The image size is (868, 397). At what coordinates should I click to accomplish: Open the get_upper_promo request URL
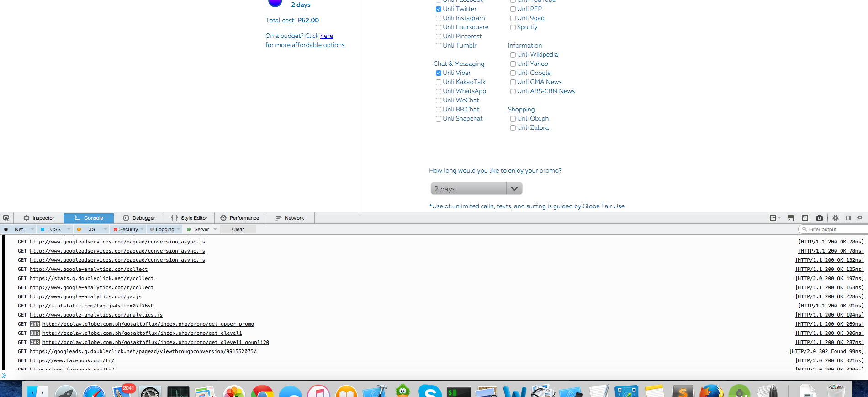[x=148, y=324]
